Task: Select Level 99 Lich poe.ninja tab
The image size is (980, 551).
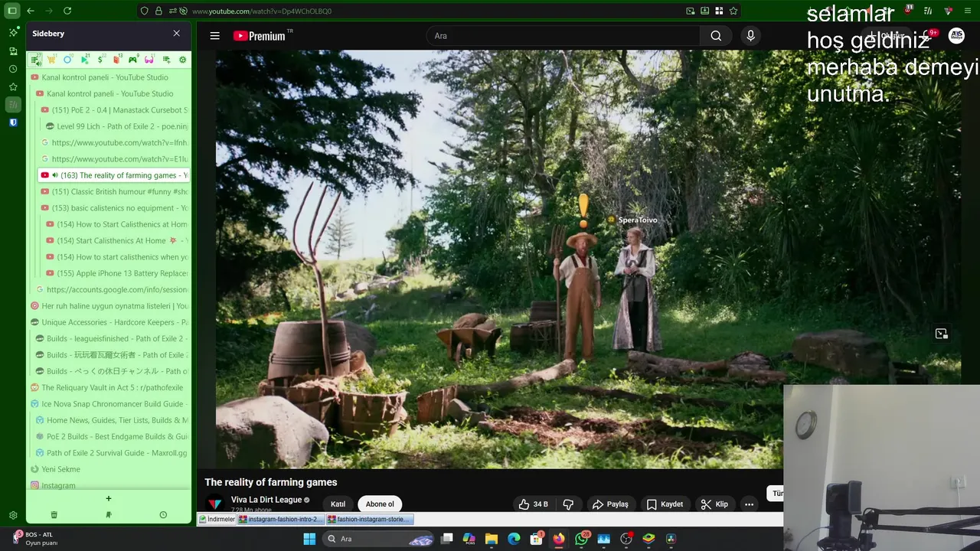Action: pos(116,126)
